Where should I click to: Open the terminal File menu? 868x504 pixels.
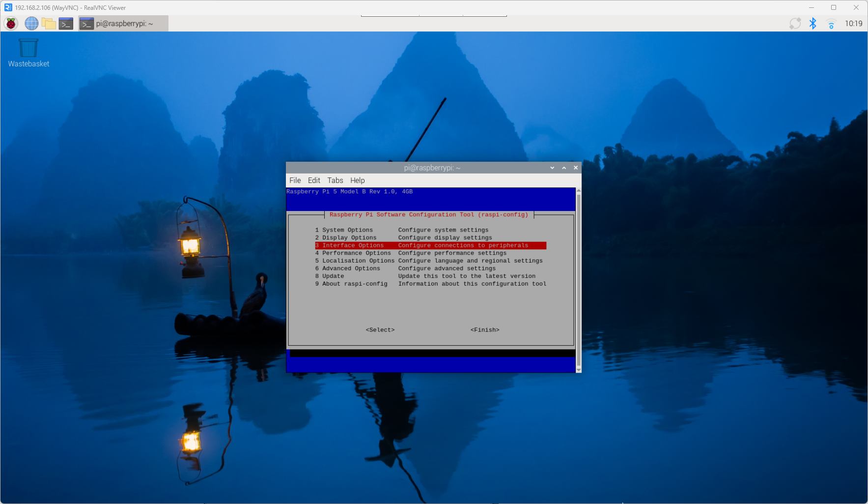295,180
